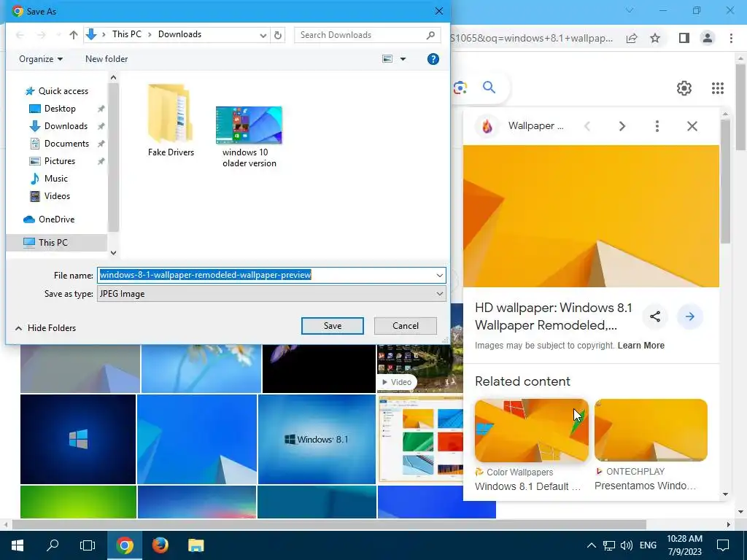Create a New folder
747x560 pixels.
(107, 59)
